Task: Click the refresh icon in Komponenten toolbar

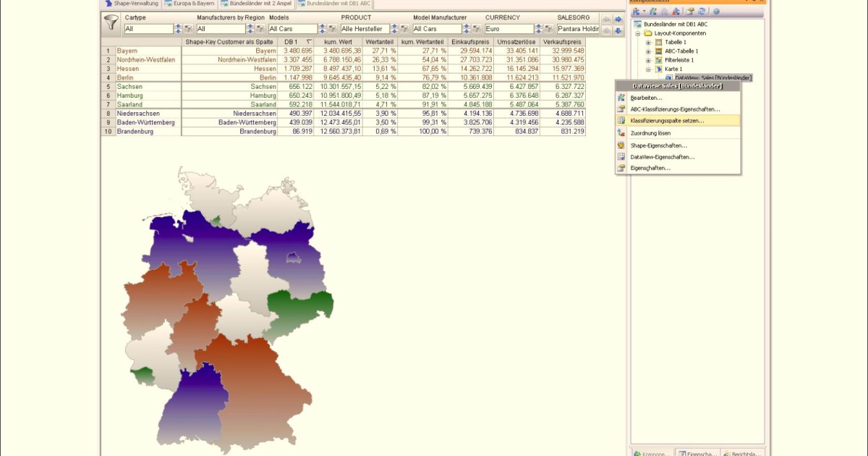Action: click(x=702, y=12)
